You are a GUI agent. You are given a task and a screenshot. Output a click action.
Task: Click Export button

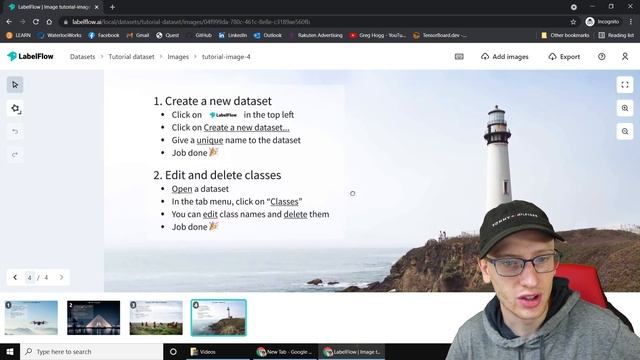coord(564,57)
